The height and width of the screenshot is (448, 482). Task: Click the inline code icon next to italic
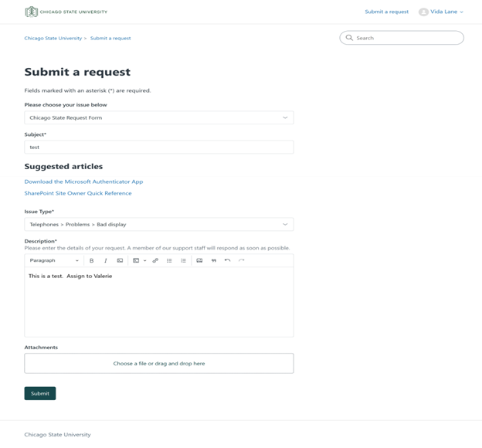click(120, 260)
